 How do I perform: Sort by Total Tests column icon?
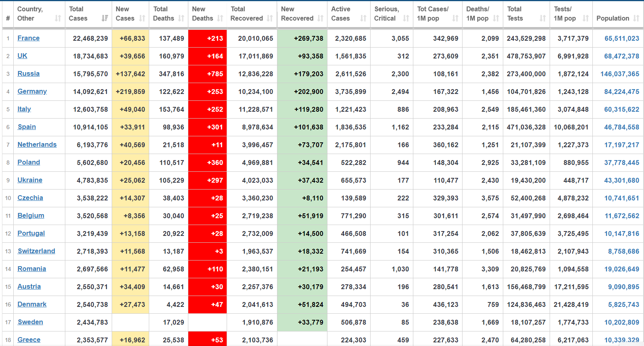click(x=543, y=18)
